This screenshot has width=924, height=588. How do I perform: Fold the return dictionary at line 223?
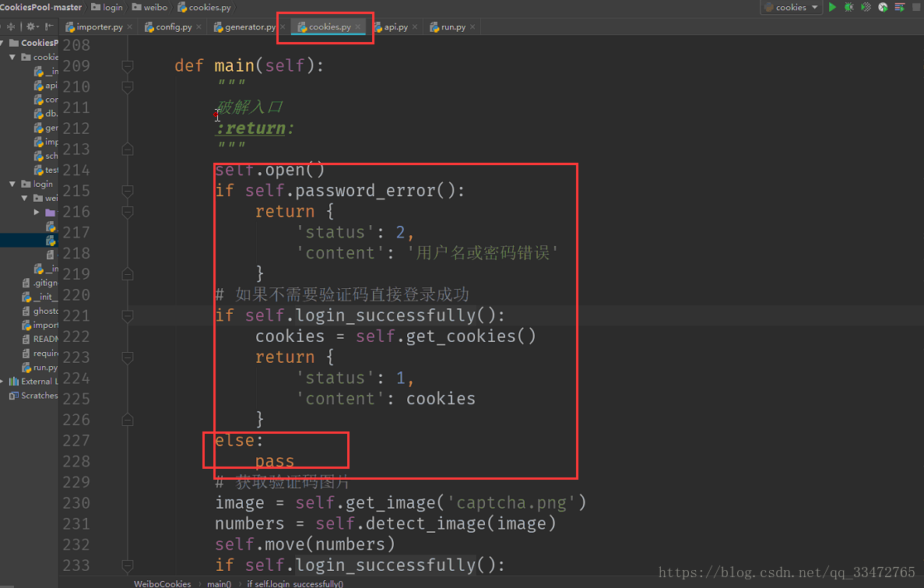(128, 357)
